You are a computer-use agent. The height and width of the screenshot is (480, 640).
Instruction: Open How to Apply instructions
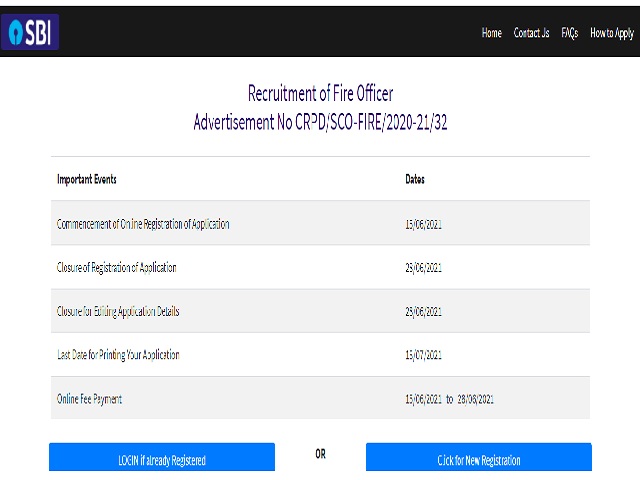coord(612,33)
